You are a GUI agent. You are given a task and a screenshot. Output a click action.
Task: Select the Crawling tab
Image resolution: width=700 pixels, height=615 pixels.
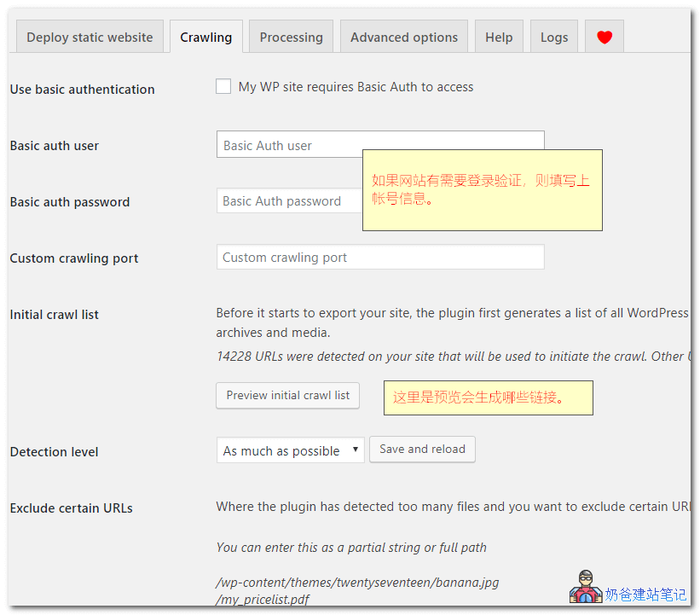(x=205, y=38)
